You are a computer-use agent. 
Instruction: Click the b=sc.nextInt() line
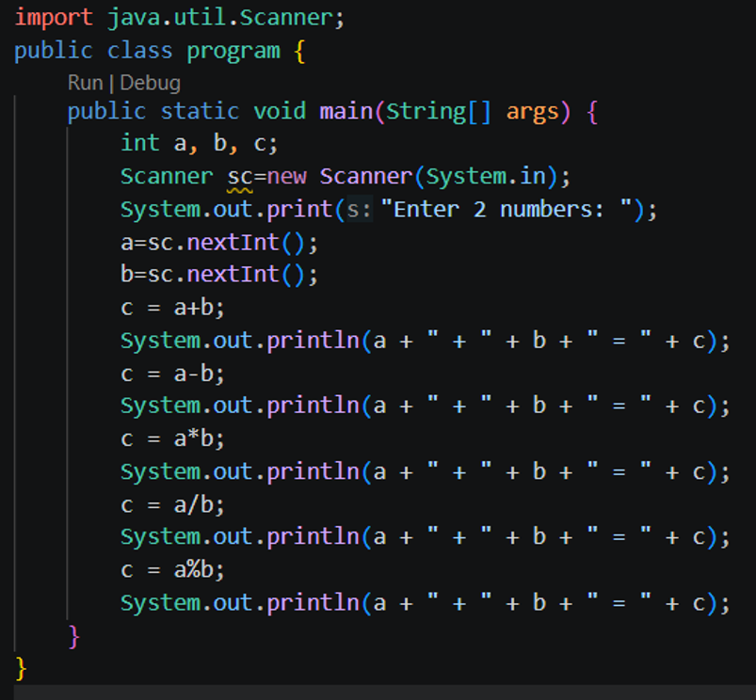point(219,274)
